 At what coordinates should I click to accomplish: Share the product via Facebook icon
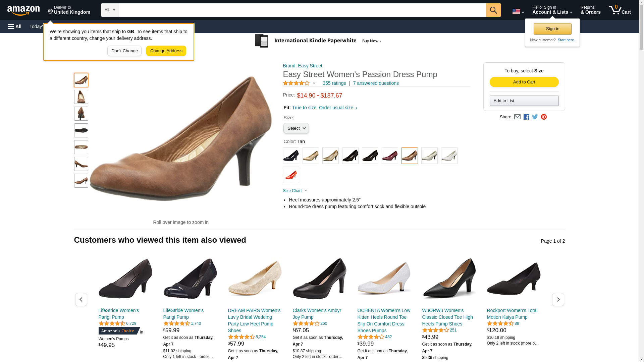click(x=526, y=117)
